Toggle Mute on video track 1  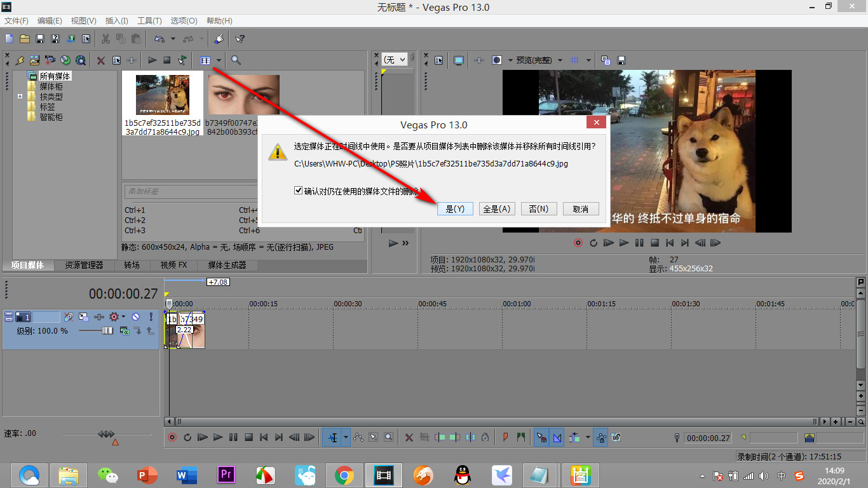(135, 316)
